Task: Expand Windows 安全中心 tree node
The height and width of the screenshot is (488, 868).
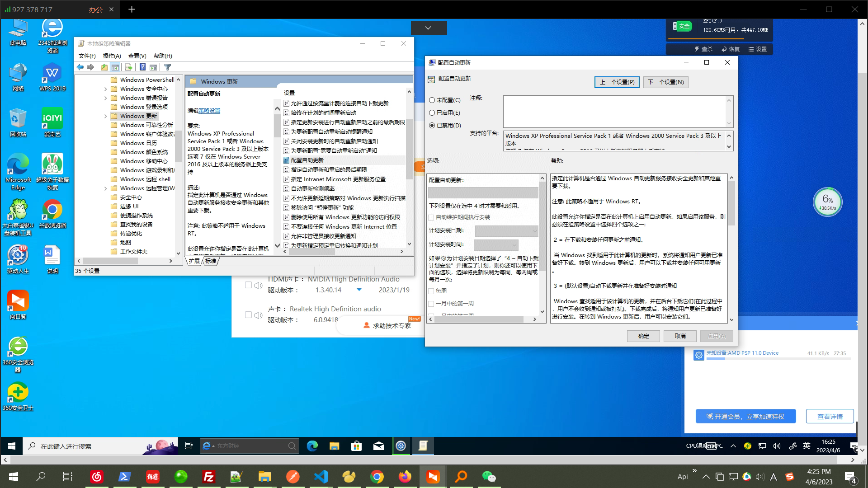Action: [106, 89]
